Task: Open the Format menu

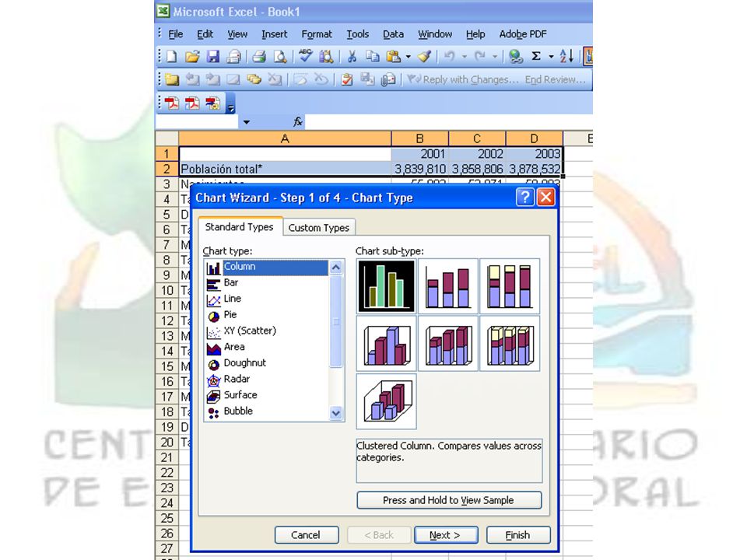Action: tap(317, 34)
